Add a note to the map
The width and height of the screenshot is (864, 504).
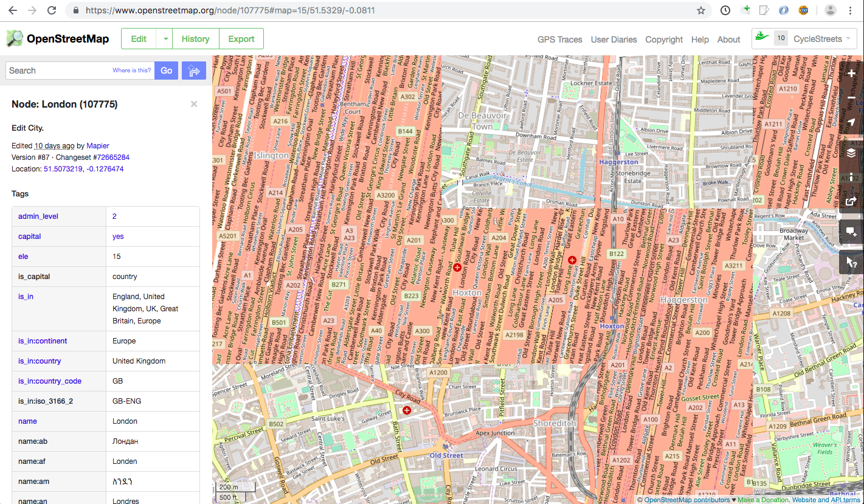coord(851,232)
